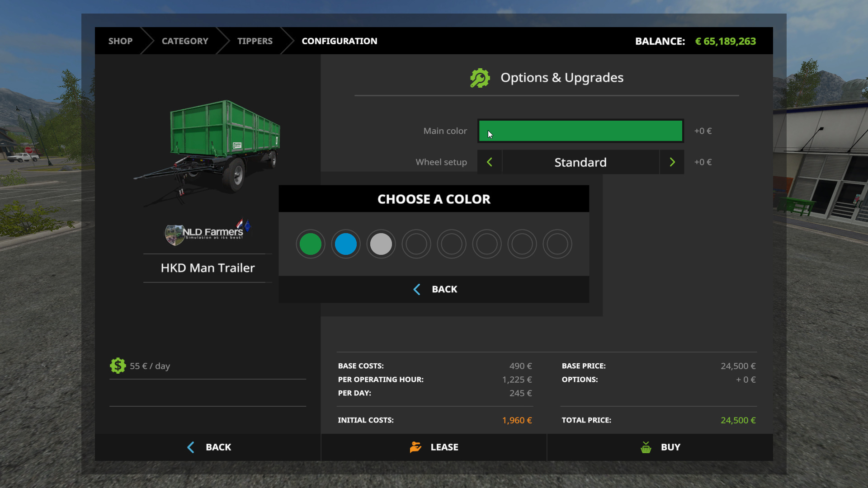
Task: Select the blue color circle
Action: [345, 244]
